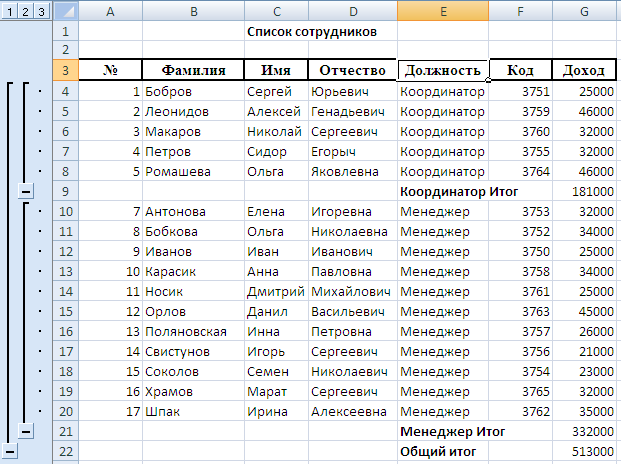The image size is (621, 464).
Task: Click the Имя header cell
Action: coord(276,70)
